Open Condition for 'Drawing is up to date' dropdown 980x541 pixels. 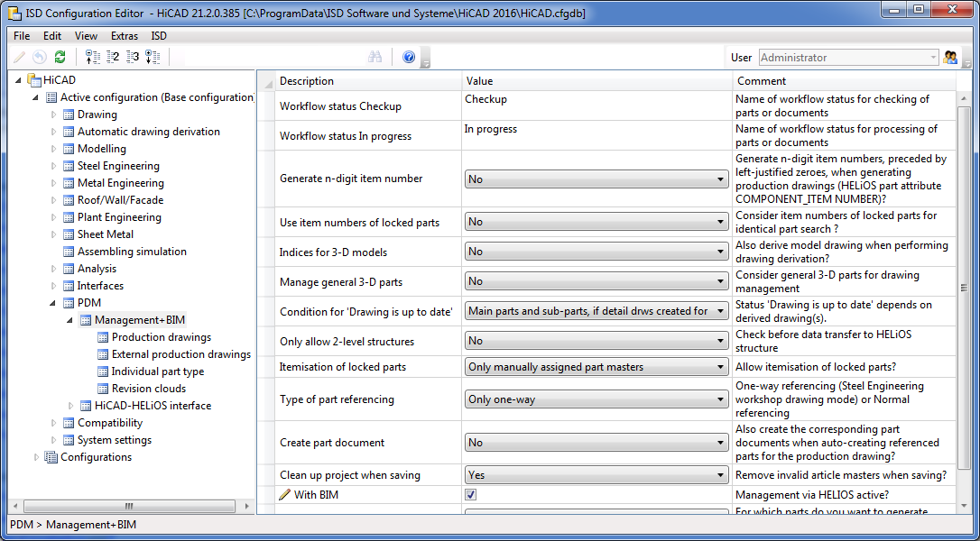[x=596, y=311]
